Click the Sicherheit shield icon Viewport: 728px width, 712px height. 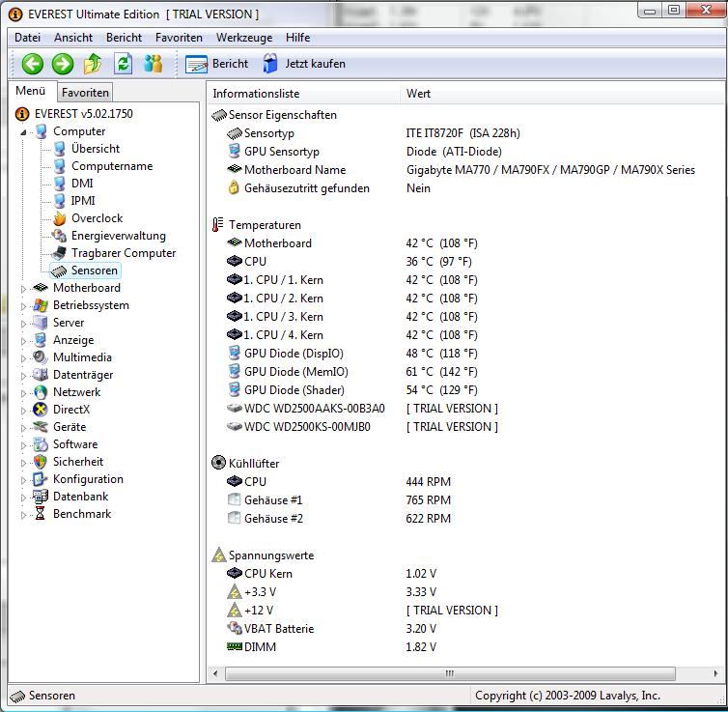41,462
